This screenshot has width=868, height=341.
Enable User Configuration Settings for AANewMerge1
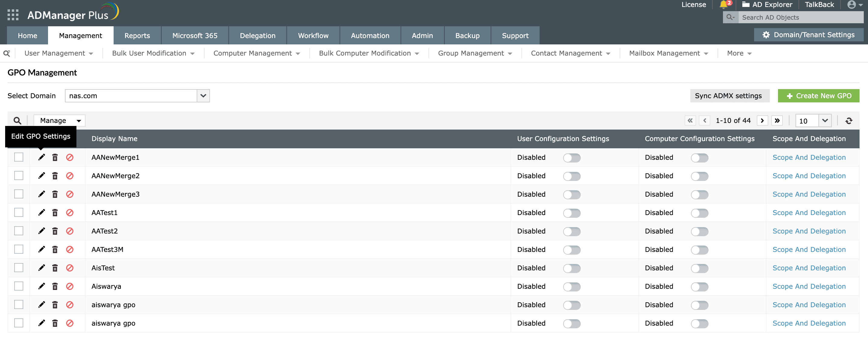click(x=572, y=157)
